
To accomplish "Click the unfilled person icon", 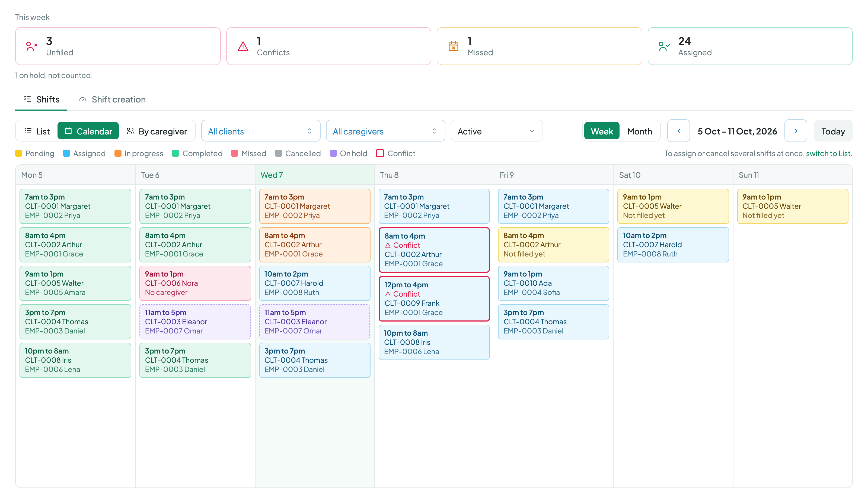I will pyautogui.click(x=32, y=46).
